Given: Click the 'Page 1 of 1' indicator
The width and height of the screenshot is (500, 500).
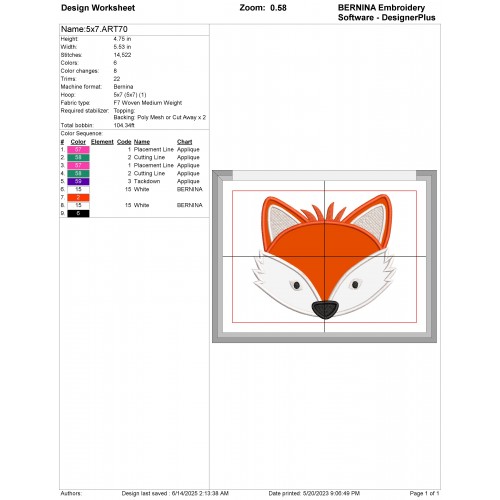Looking at the screenshot, I should tap(424, 494).
